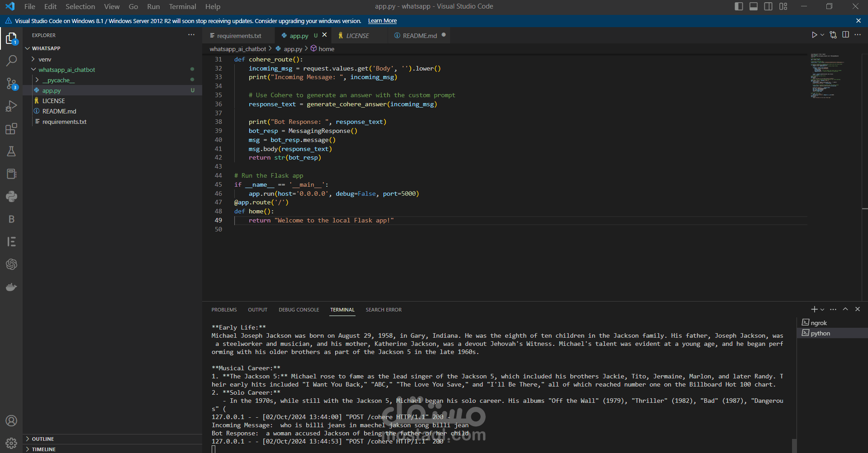Open the Help menu
This screenshot has width=868, height=453.
click(213, 6)
